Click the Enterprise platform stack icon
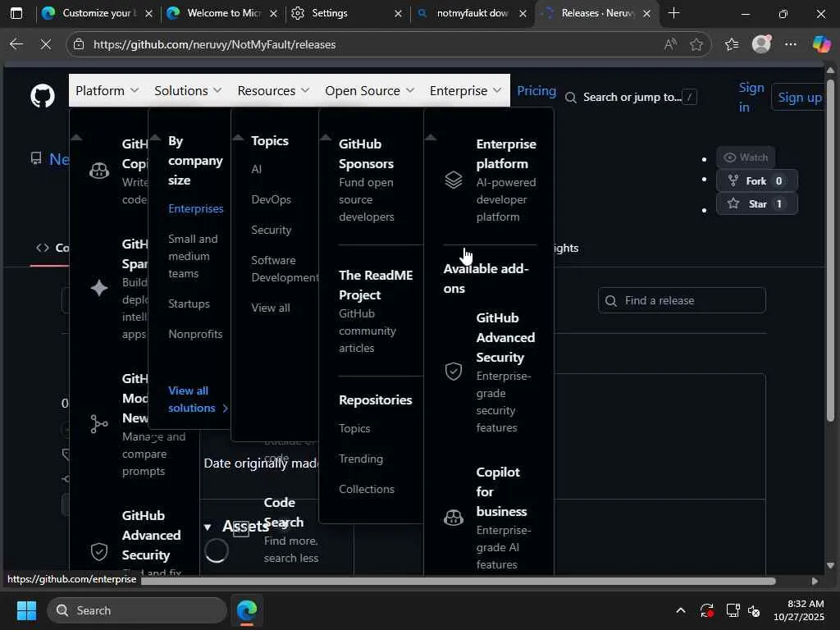This screenshot has height=630, width=840. tap(453, 180)
